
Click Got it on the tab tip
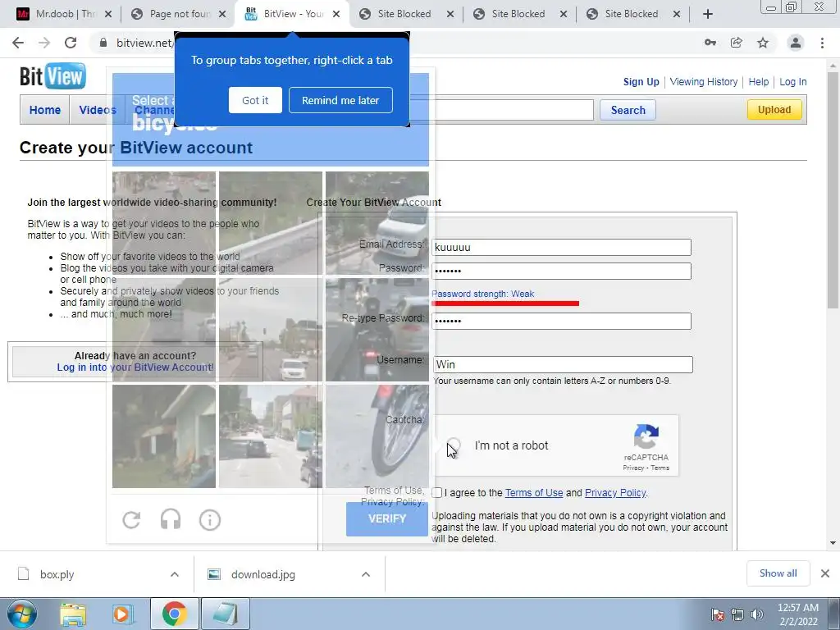(255, 100)
